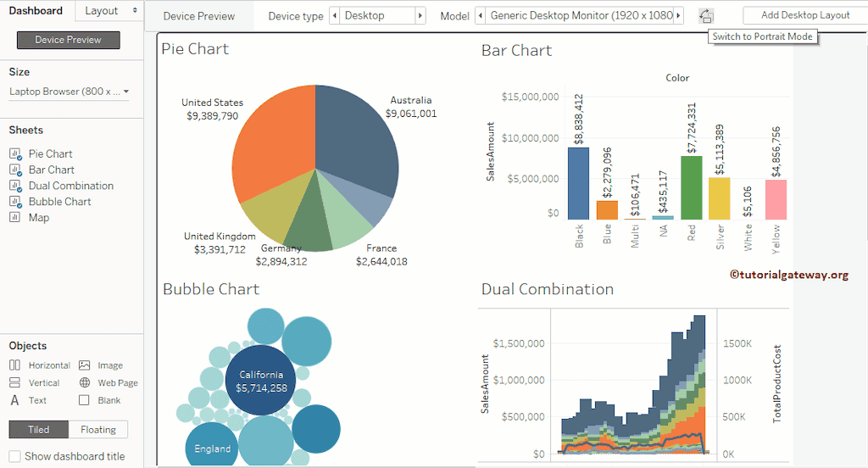Enable Show dashboard title checkbox
This screenshot has height=468, width=868.
[14, 456]
